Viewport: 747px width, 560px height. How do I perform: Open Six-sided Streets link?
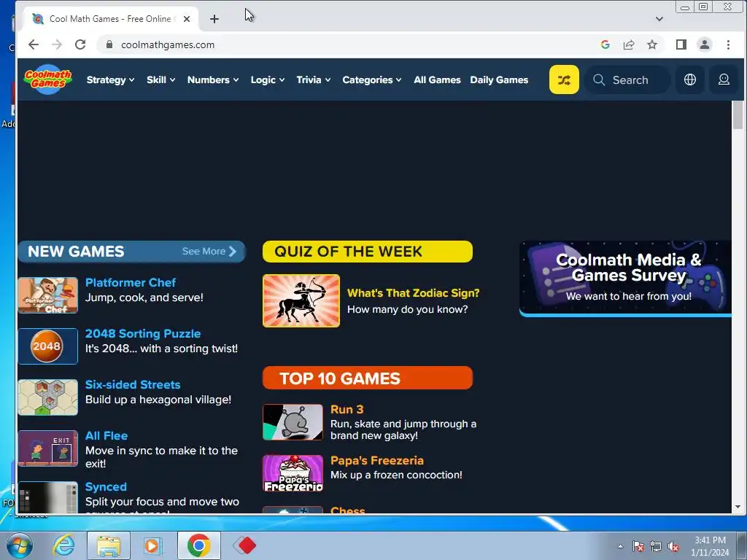pos(133,384)
